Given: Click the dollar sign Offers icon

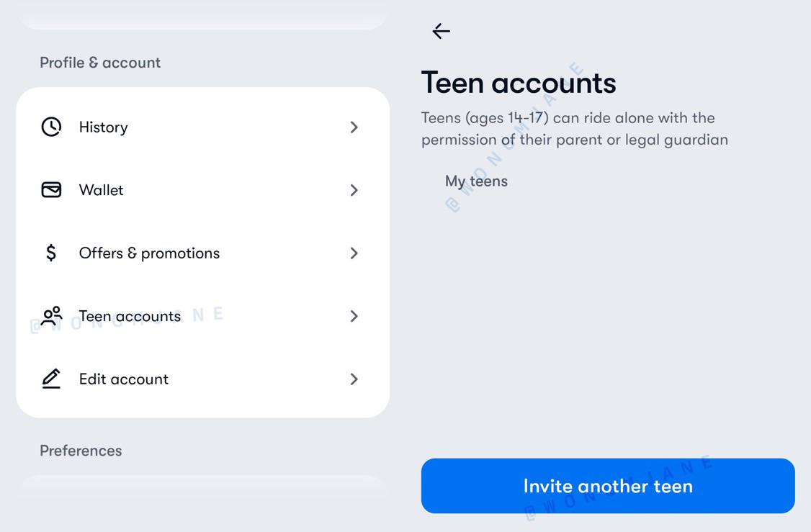Looking at the screenshot, I should click(x=51, y=253).
